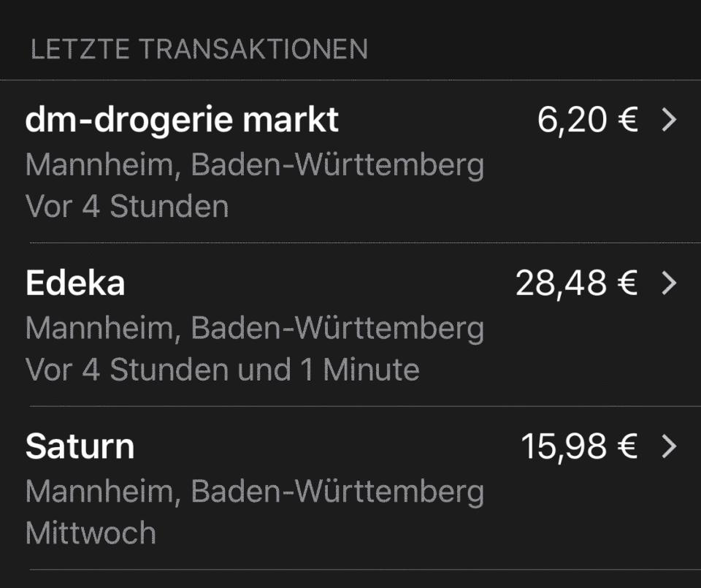Screen dimensions: 701x588
Task: Open the dm-drogerie markt transaction chevron
Action: tap(670, 120)
